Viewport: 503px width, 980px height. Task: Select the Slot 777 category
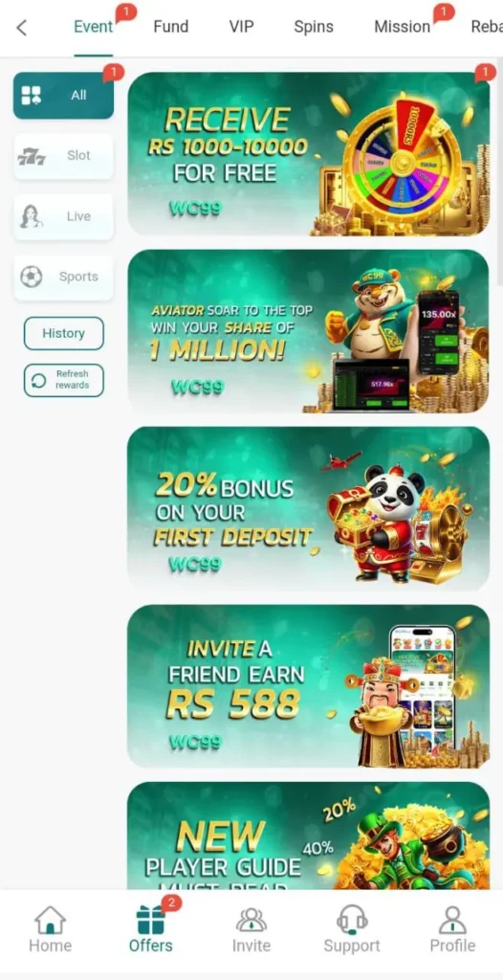click(x=64, y=156)
